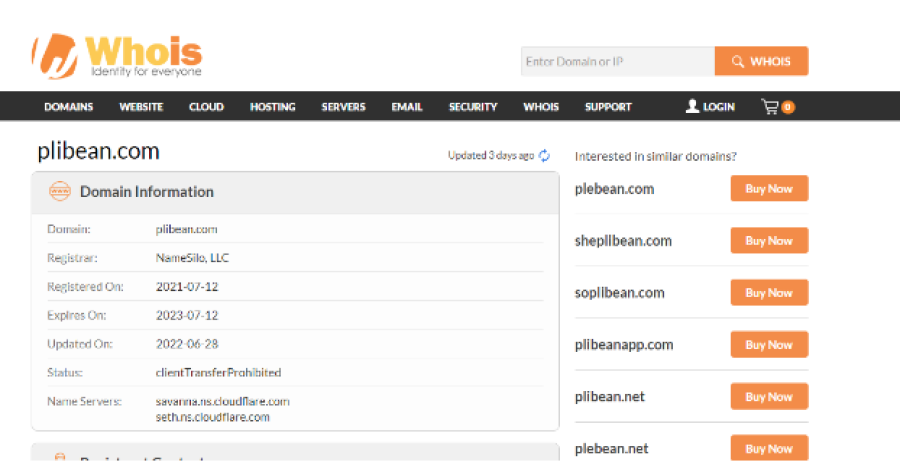Select the SERVERS menu item
Screen dimensions: 900x462
click(x=343, y=107)
